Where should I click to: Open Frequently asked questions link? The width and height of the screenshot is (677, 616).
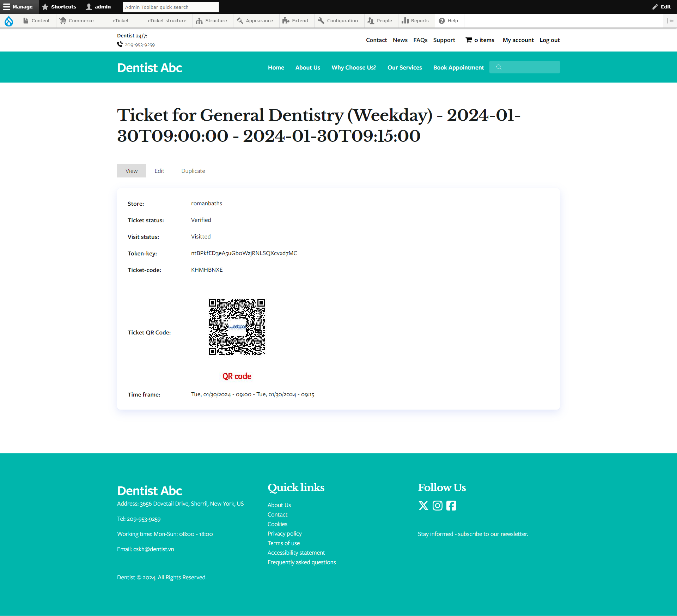click(x=302, y=562)
